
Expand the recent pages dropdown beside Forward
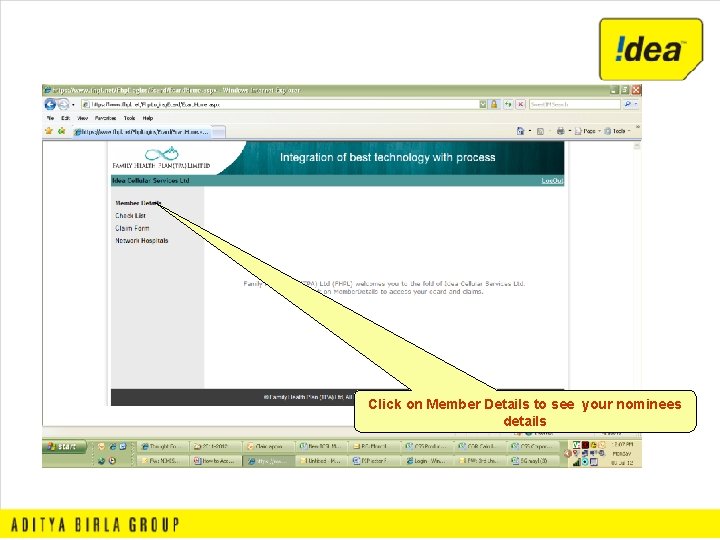[x=73, y=105]
